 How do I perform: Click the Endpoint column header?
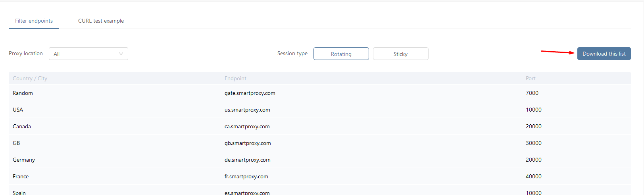point(235,78)
